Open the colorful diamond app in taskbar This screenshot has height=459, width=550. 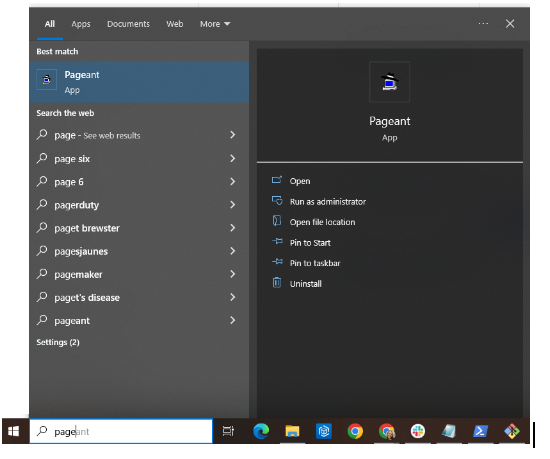coord(512,431)
